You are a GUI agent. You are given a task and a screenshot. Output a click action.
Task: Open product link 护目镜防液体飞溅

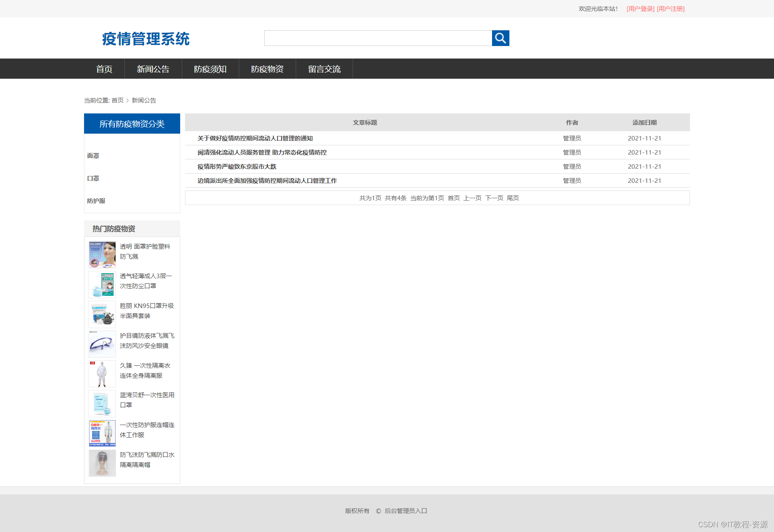147,341
